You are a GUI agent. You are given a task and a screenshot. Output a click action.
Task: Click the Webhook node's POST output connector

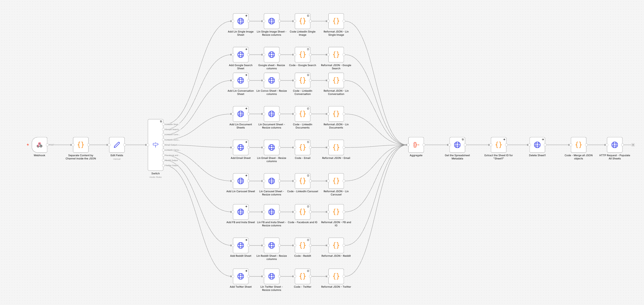click(47, 145)
